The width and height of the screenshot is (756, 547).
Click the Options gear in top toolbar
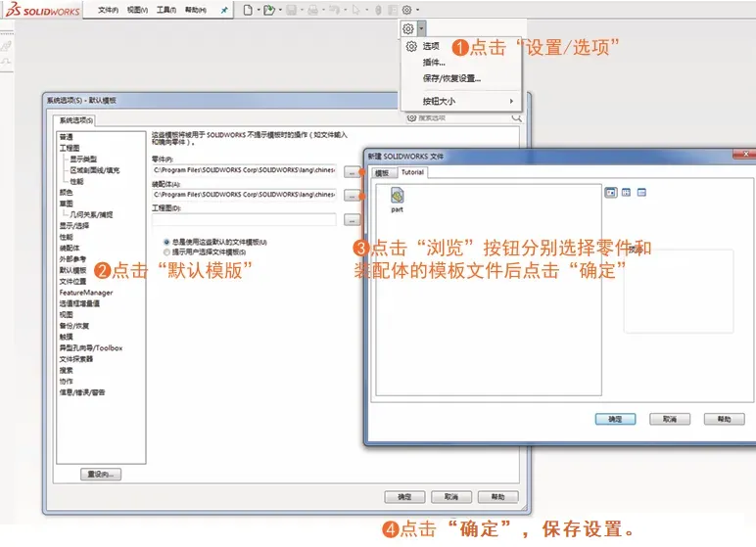click(x=407, y=10)
